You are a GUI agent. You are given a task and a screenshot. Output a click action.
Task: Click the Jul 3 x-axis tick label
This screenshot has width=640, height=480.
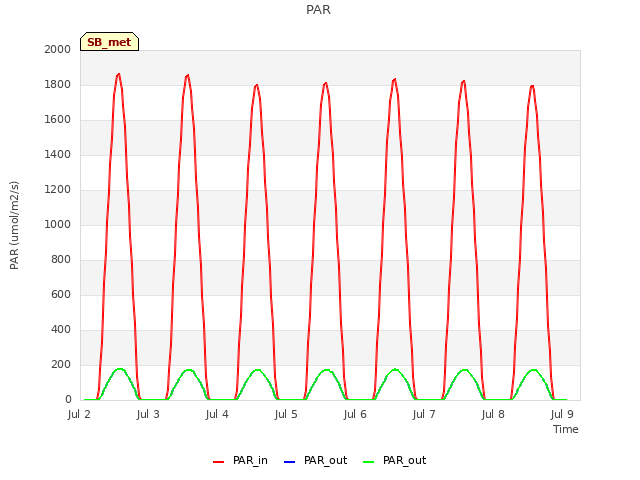(148, 414)
